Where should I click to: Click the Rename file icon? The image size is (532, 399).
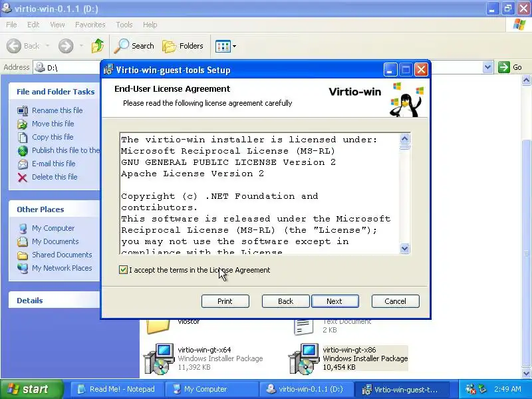point(23,110)
